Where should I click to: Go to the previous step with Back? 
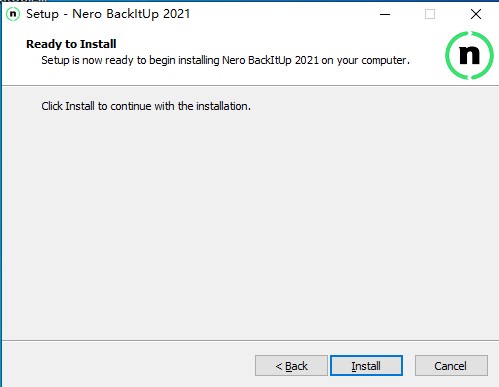tap(291, 366)
